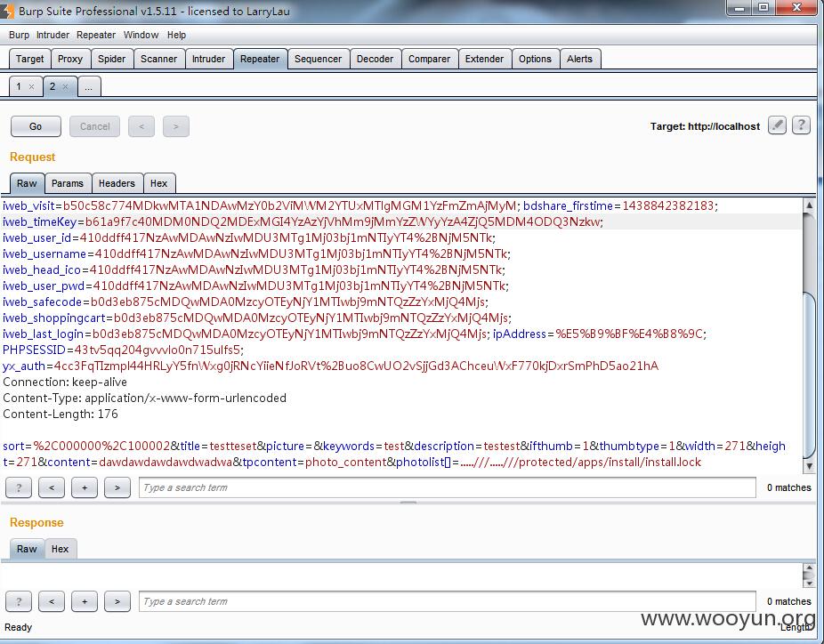This screenshot has height=644, width=824.
Task: Switch to the response Hex tab
Action: coord(60,549)
